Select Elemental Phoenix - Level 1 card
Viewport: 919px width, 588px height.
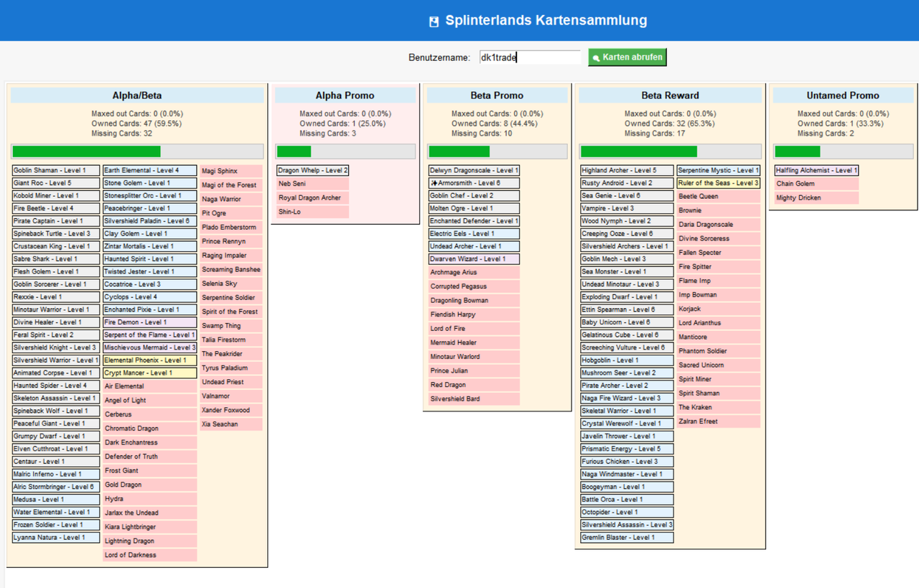pyautogui.click(x=150, y=360)
